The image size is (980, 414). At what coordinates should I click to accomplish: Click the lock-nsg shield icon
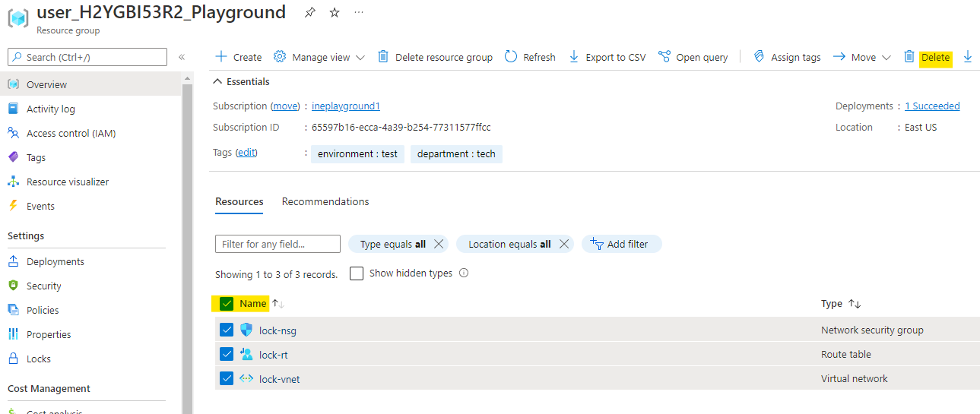click(x=246, y=330)
